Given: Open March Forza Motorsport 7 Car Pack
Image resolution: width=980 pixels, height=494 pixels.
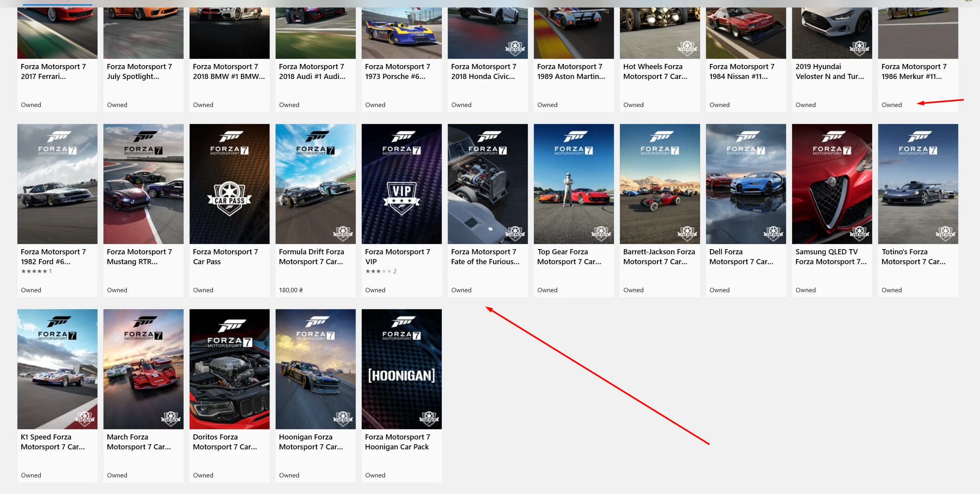Looking at the screenshot, I should pyautogui.click(x=139, y=442).
